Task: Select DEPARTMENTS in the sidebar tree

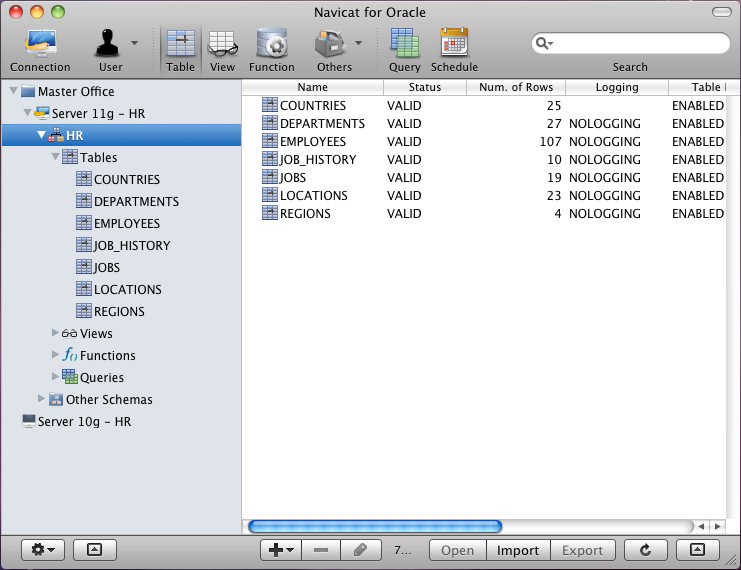Action: coord(136,201)
